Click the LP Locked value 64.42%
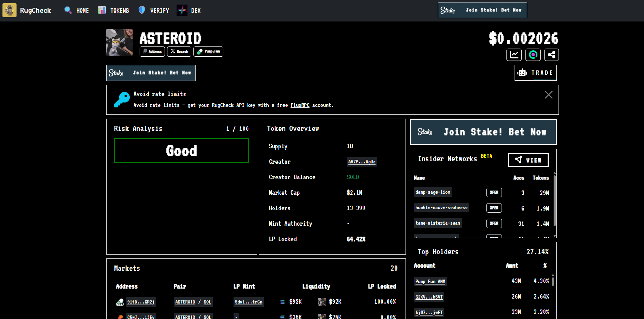The height and width of the screenshot is (319, 644). (x=356, y=239)
